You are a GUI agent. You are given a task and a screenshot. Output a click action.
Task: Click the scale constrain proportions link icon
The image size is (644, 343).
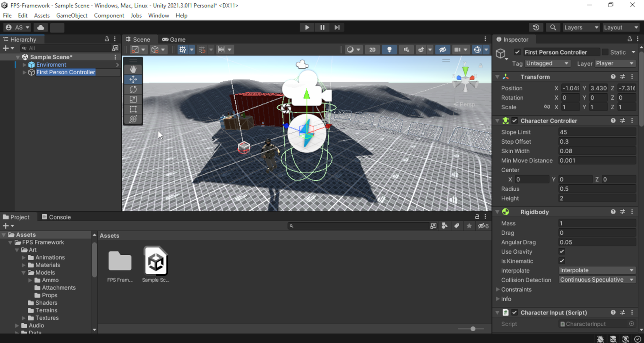tap(547, 107)
